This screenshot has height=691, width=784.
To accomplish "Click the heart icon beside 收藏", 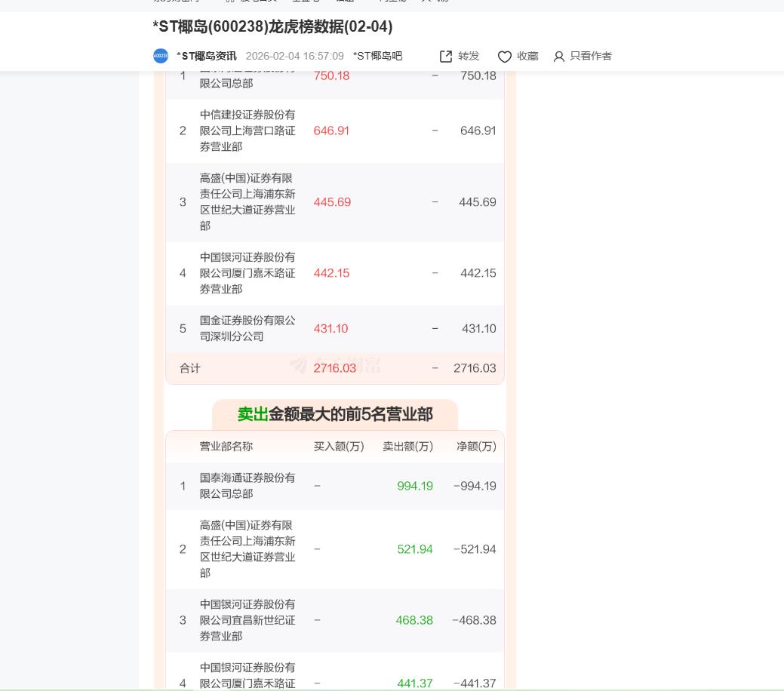I will click(505, 57).
